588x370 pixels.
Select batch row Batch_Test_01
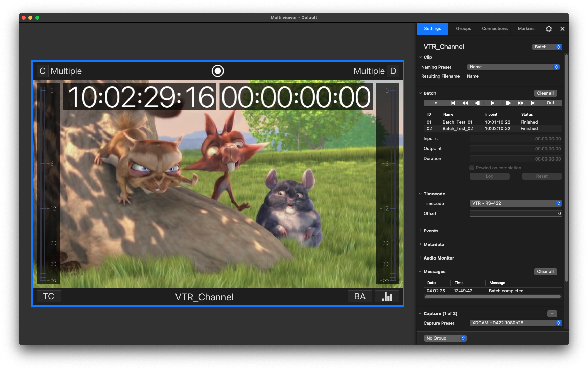(x=493, y=122)
